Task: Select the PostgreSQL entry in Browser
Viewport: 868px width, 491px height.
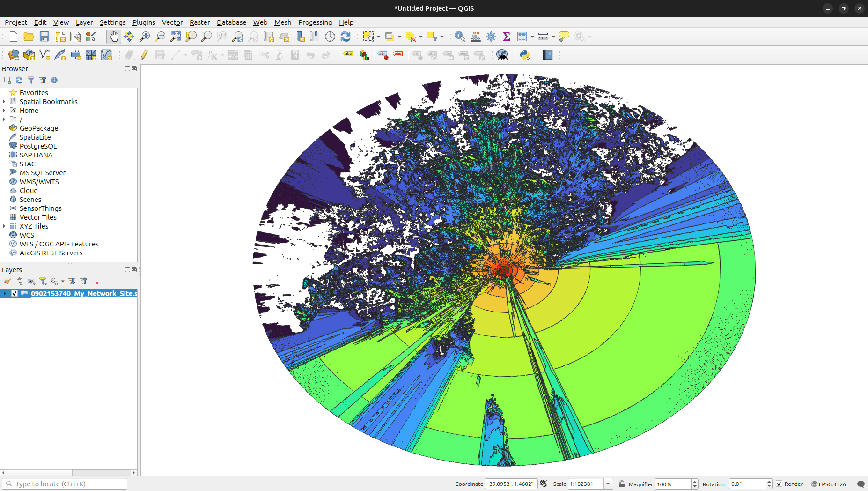Action: pyautogui.click(x=38, y=146)
